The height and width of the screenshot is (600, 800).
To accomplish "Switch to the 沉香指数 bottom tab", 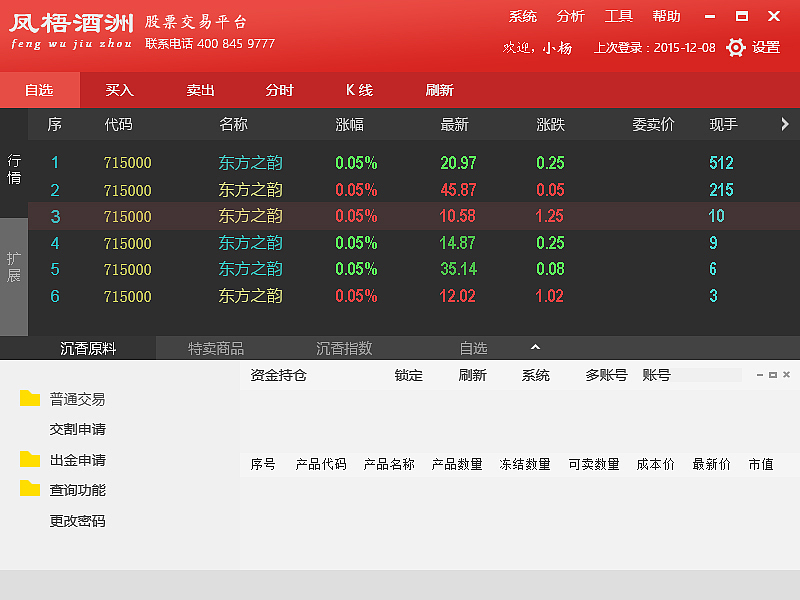I will point(344,348).
